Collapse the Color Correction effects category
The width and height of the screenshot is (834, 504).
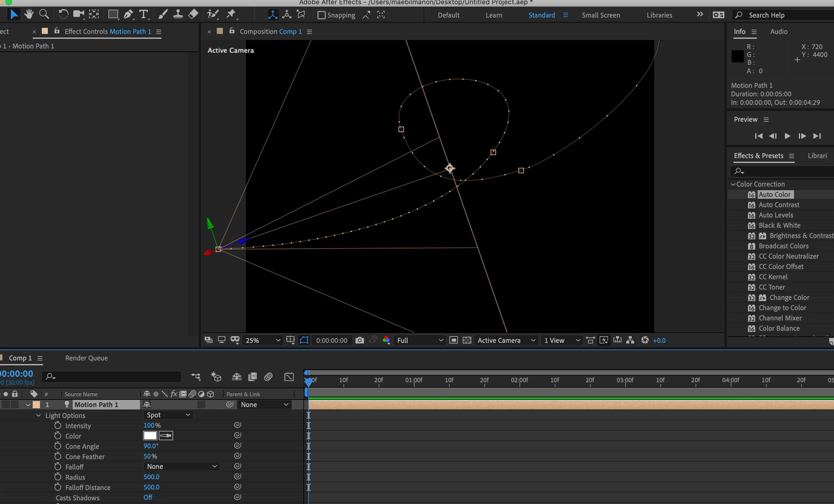tap(733, 184)
